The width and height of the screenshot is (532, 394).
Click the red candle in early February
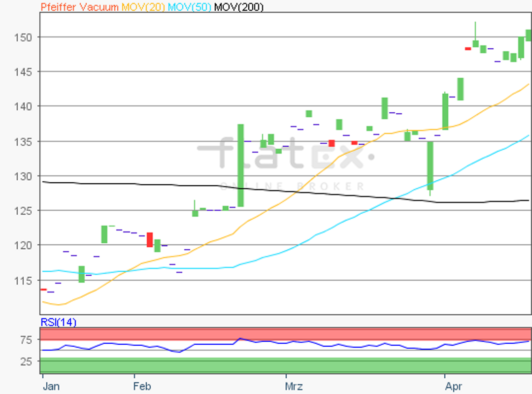[x=150, y=239]
